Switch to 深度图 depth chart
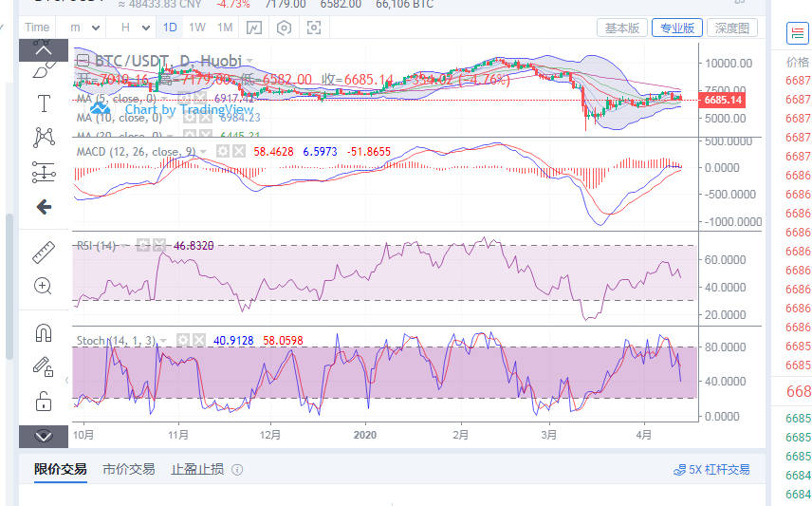 (731, 28)
